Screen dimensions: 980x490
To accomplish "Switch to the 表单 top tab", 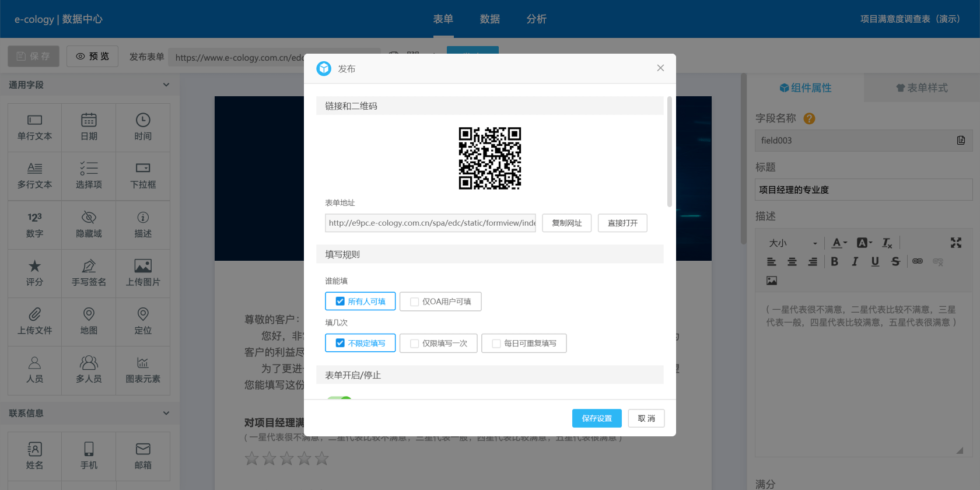I will pyautogui.click(x=443, y=19).
